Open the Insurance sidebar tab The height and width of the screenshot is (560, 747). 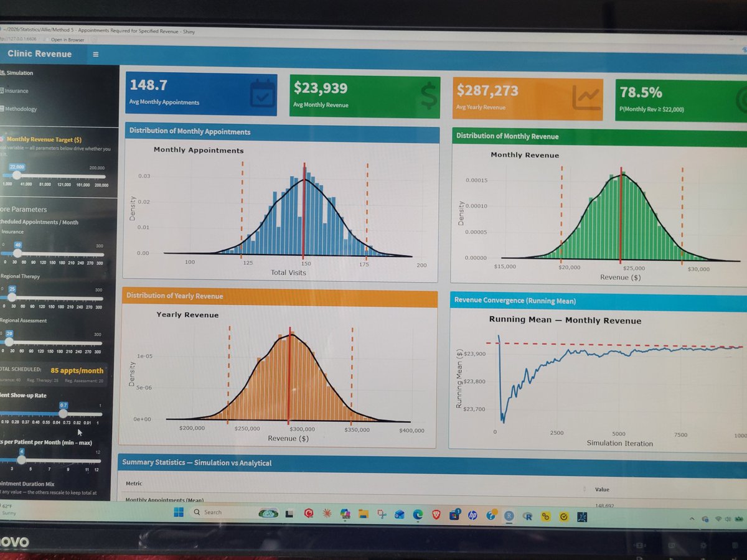15,91
